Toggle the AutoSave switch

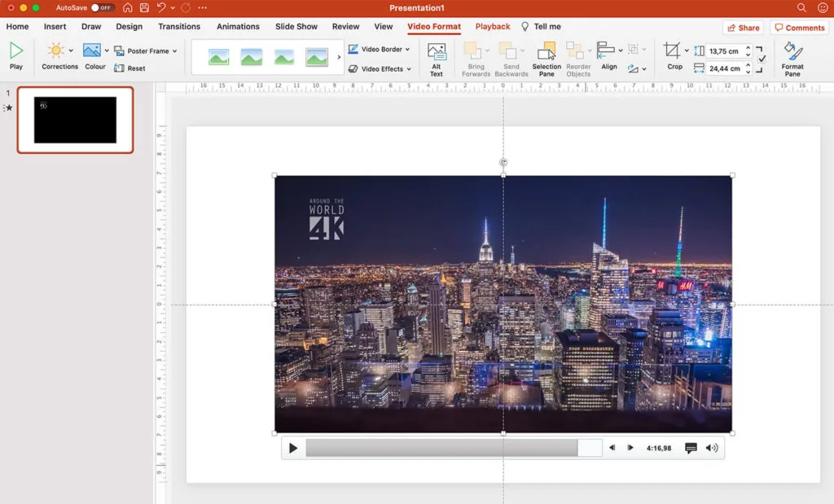tap(102, 8)
